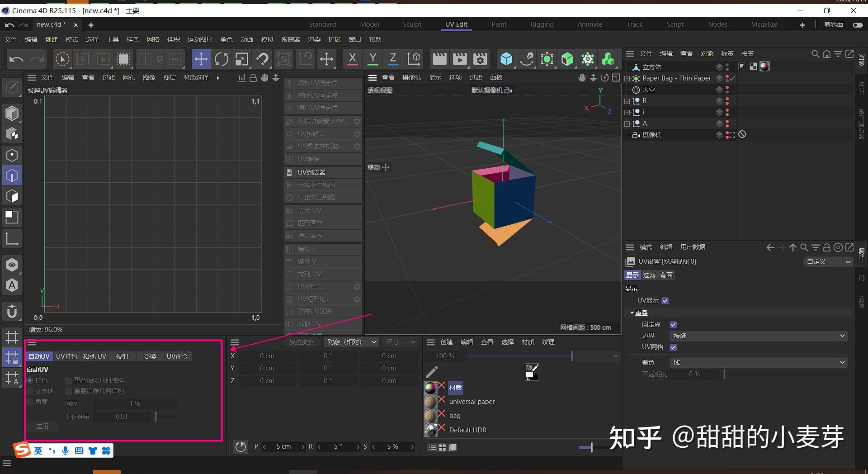Image resolution: width=868 pixels, height=474 pixels.
Task: Click the color picker swatch in the texture panel
Action: (531, 372)
